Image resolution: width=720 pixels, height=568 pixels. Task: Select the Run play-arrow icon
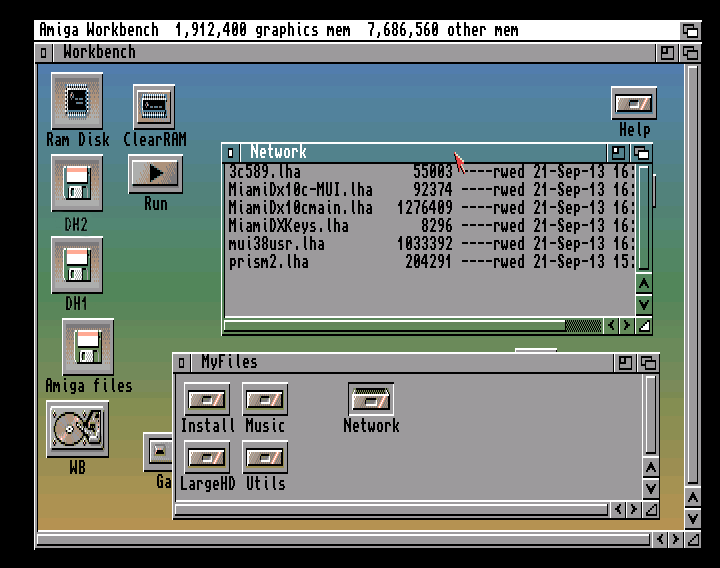(155, 173)
